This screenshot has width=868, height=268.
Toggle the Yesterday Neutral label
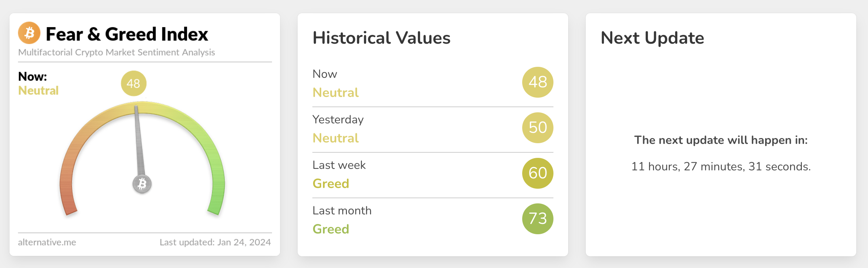click(x=336, y=138)
